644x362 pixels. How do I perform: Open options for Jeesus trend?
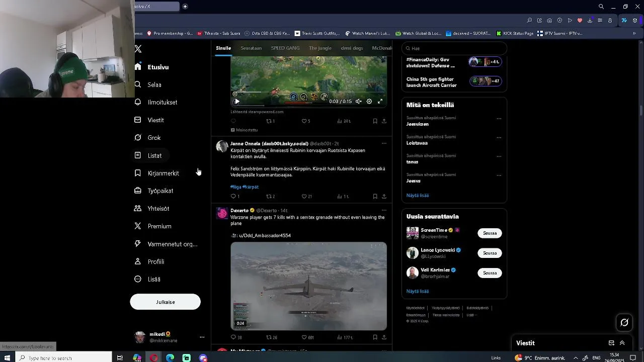point(499,175)
